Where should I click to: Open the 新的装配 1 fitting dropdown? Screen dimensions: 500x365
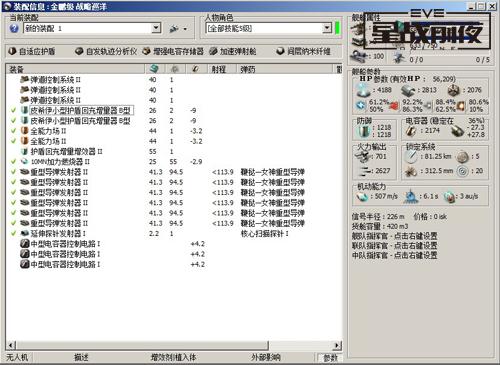[x=156, y=28]
